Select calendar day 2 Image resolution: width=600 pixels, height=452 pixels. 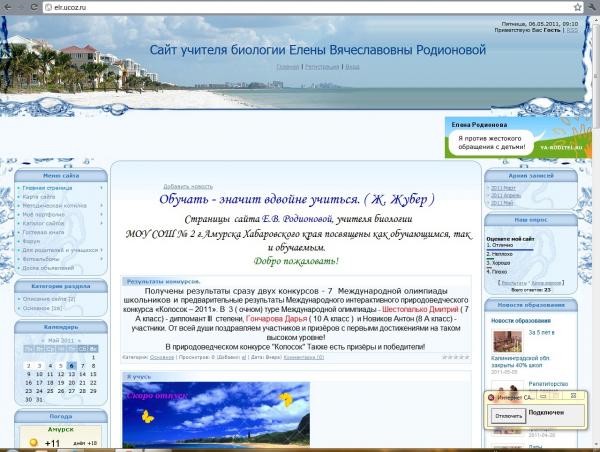(28, 366)
